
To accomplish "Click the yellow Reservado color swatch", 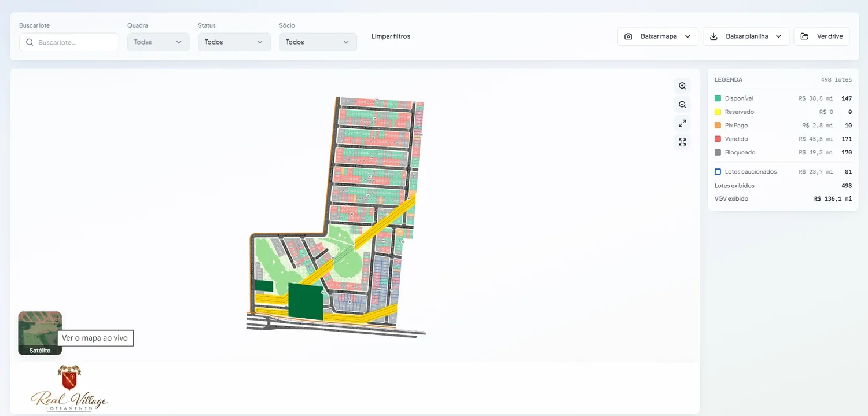I will point(718,112).
